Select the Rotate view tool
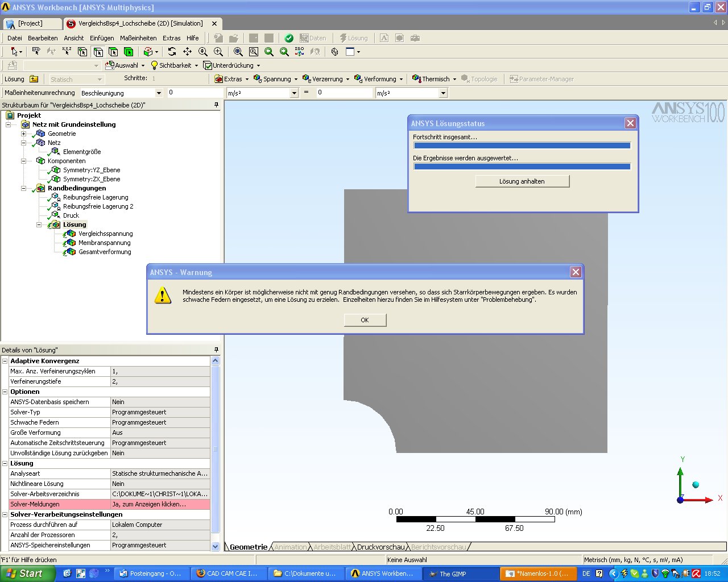Viewport: 728px width, 582px height. point(172,52)
